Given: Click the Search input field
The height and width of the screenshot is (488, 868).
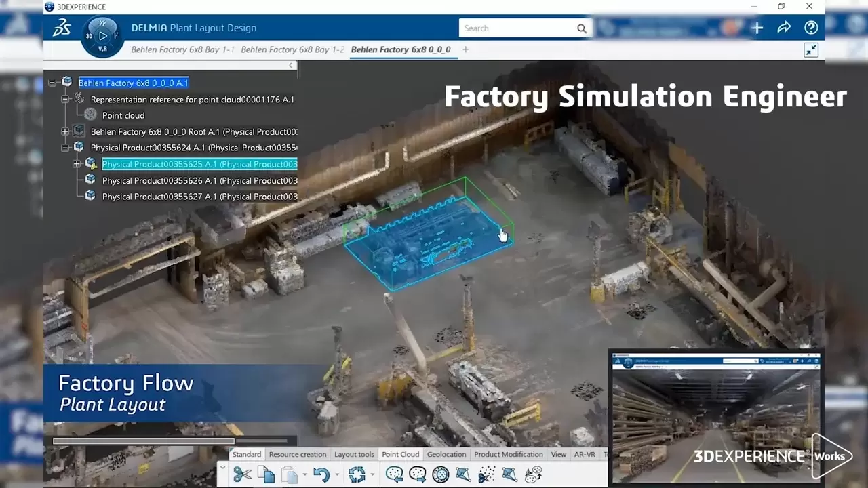Looking at the screenshot, I should 517,28.
